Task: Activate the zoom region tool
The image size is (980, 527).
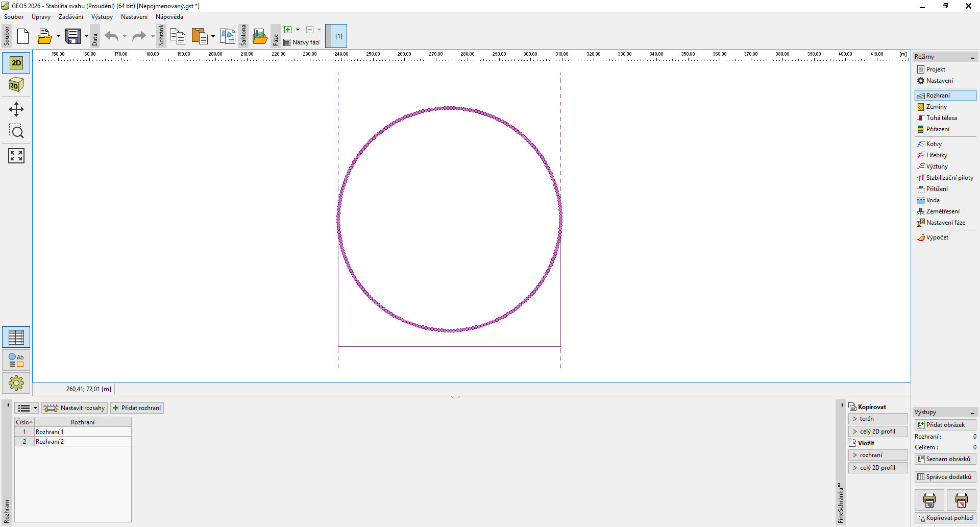Action: (x=16, y=132)
